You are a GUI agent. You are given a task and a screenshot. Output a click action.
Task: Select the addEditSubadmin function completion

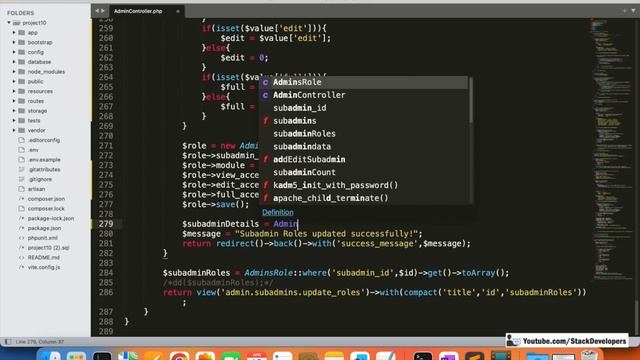click(x=364, y=159)
